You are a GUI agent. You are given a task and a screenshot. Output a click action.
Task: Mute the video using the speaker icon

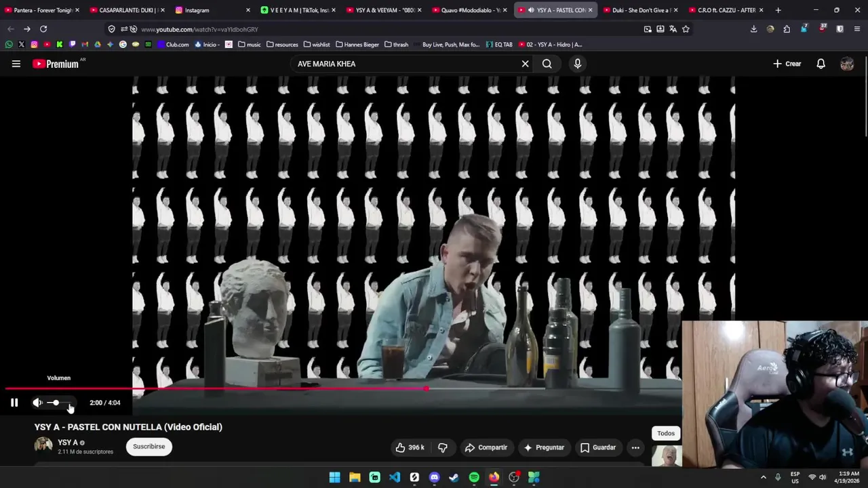tap(37, 403)
